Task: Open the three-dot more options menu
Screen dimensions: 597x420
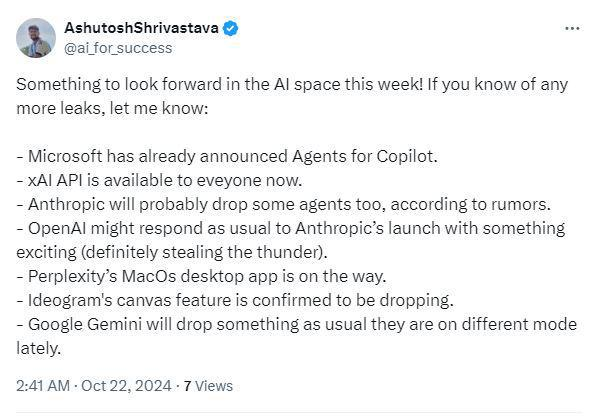Action: [572, 29]
